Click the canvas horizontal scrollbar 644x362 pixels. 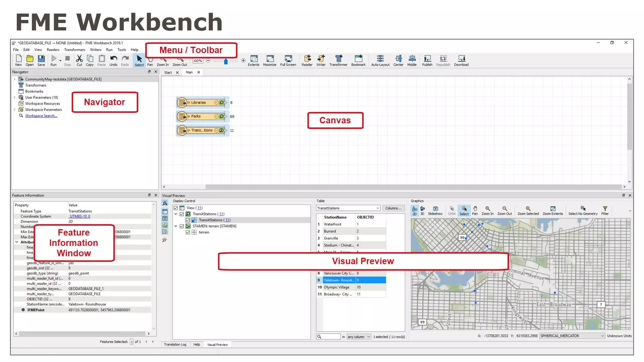tap(414, 187)
